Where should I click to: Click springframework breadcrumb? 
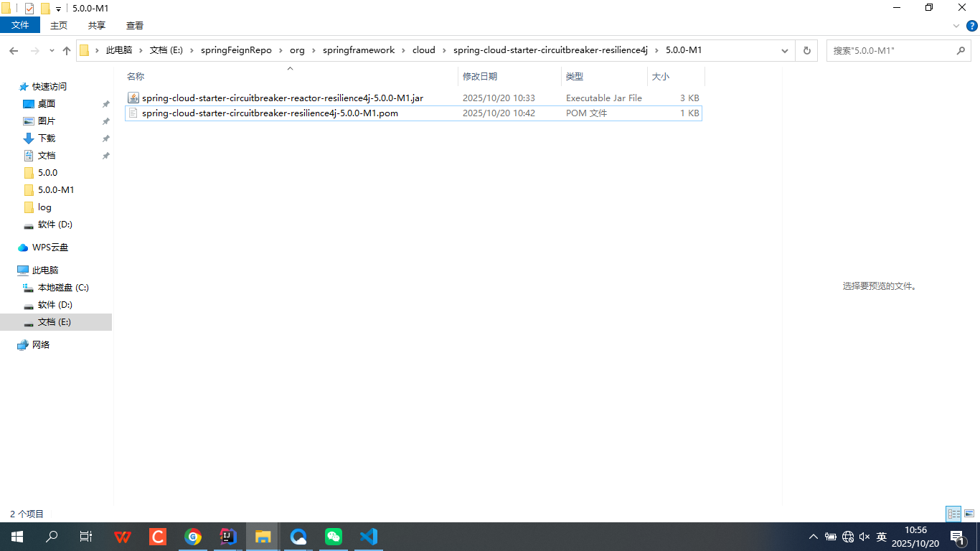click(x=359, y=50)
